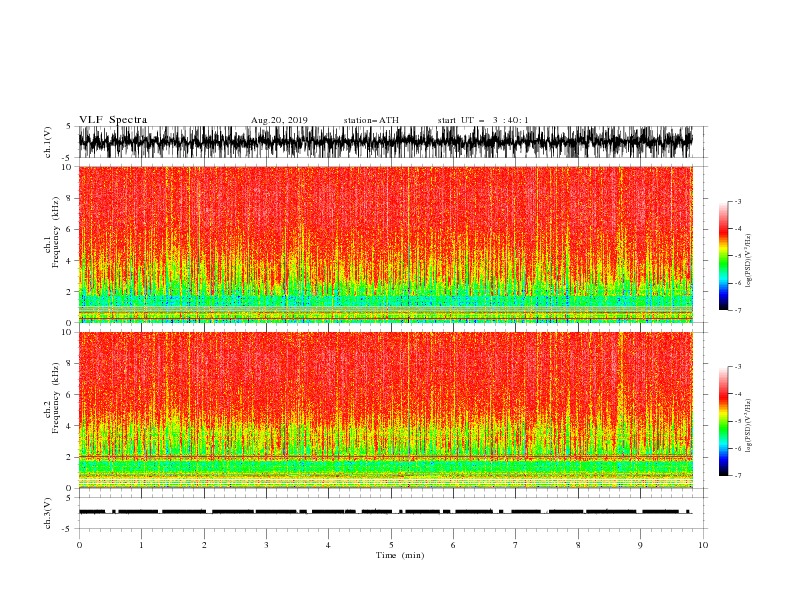The height and width of the screenshot is (612, 792).
Task: Click the time axis tick label '8'
Action: (x=578, y=545)
